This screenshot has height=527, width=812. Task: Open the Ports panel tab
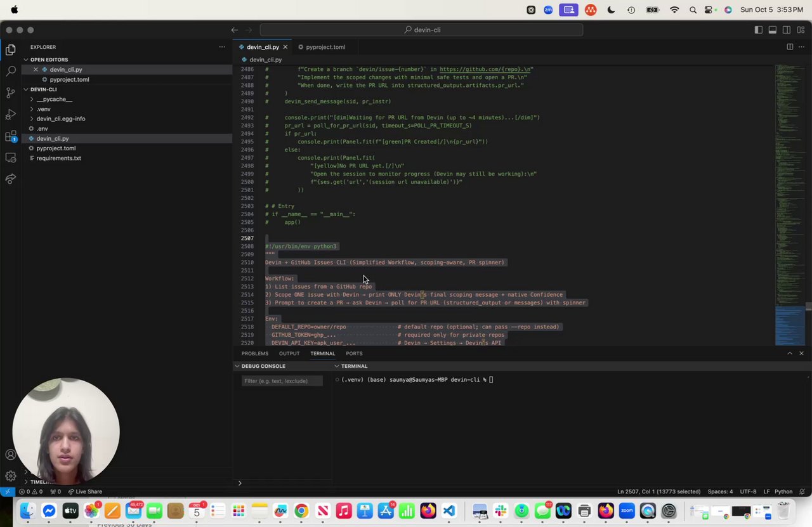click(x=354, y=353)
